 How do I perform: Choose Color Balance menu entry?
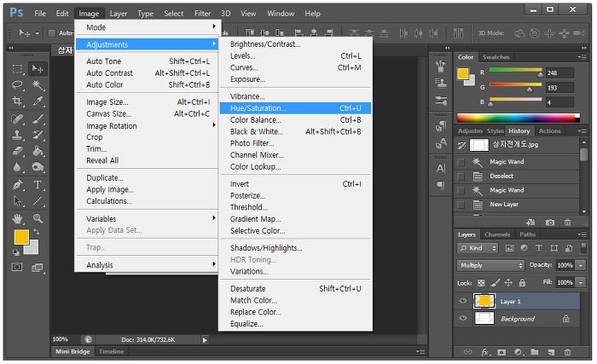295,120
